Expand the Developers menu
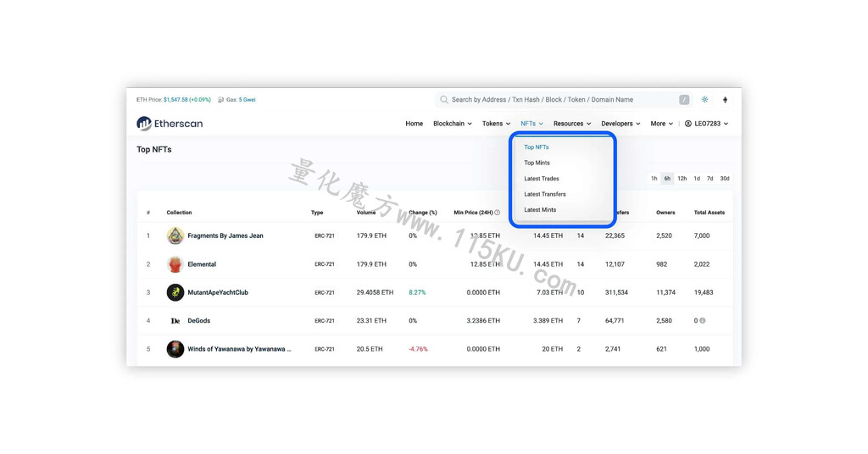 620,124
